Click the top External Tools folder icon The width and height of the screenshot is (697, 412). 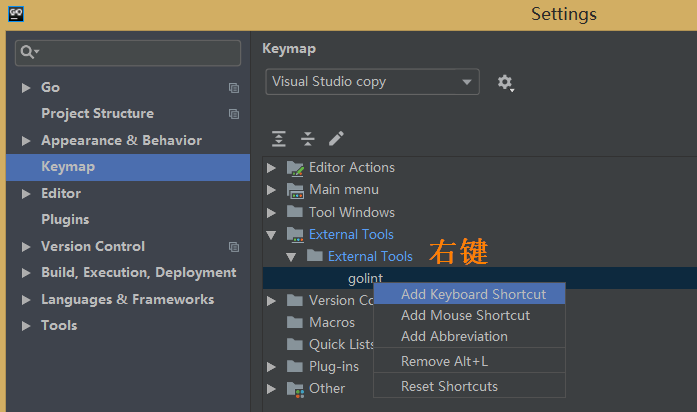[295, 235]
